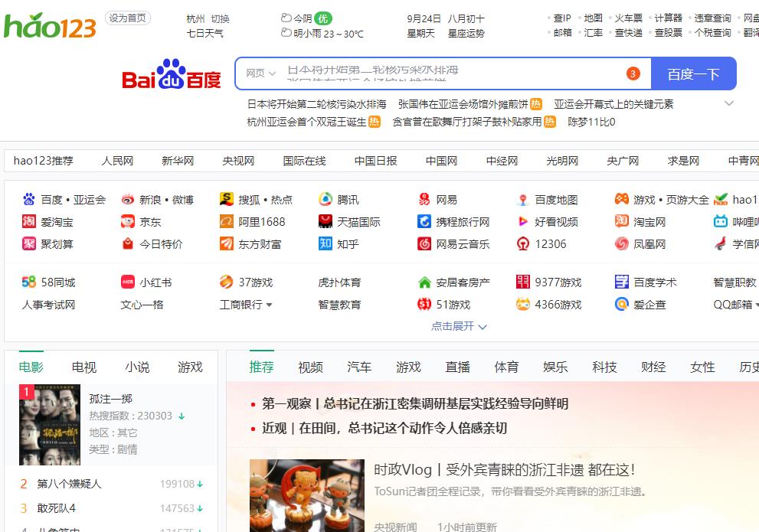
Task: Click the 百度学术 icon
Action: [622, 282]
